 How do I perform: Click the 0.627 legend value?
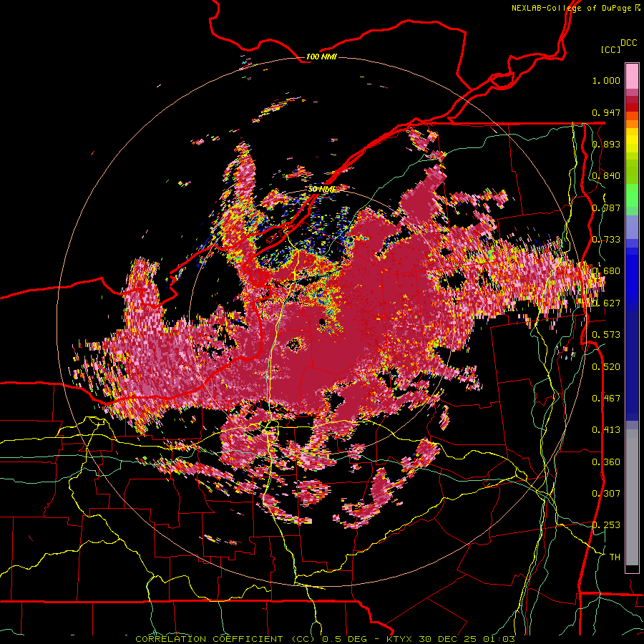click(606, 303)
